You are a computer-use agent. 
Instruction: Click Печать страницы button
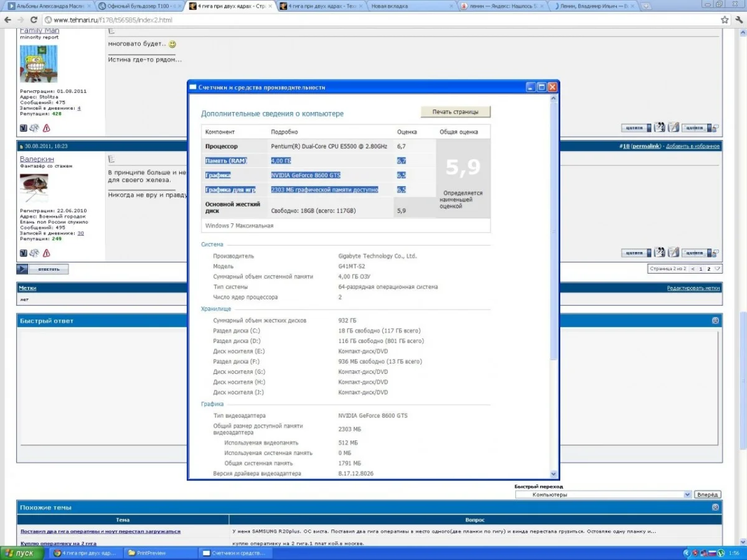pyautogui.click(x=456, y=112)
